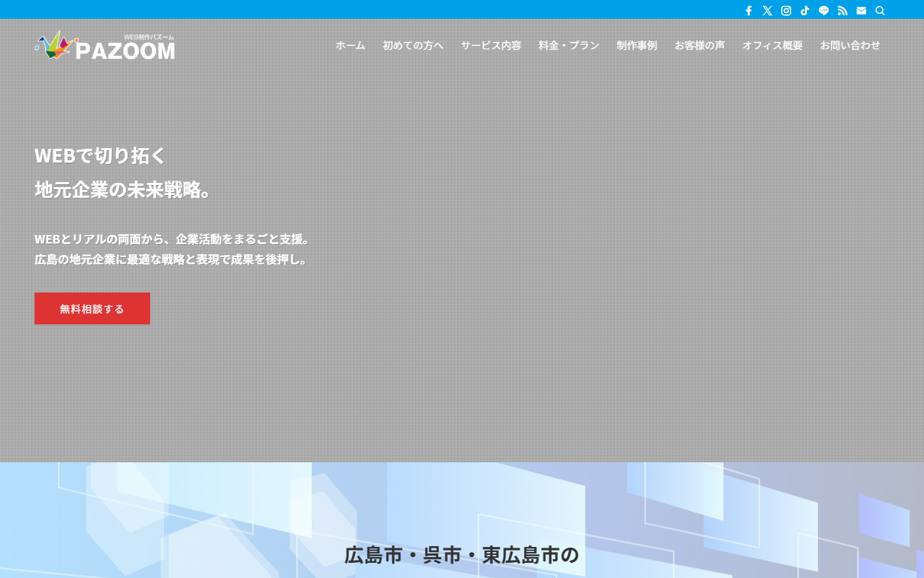Click the X (Twitter) icon

[x=767, y=11]
